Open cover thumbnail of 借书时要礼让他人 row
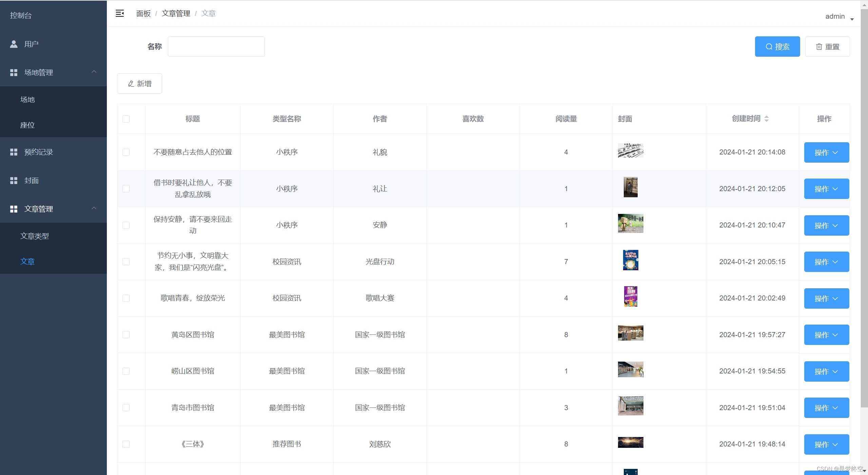868x475 pixels. coord(631,187)
